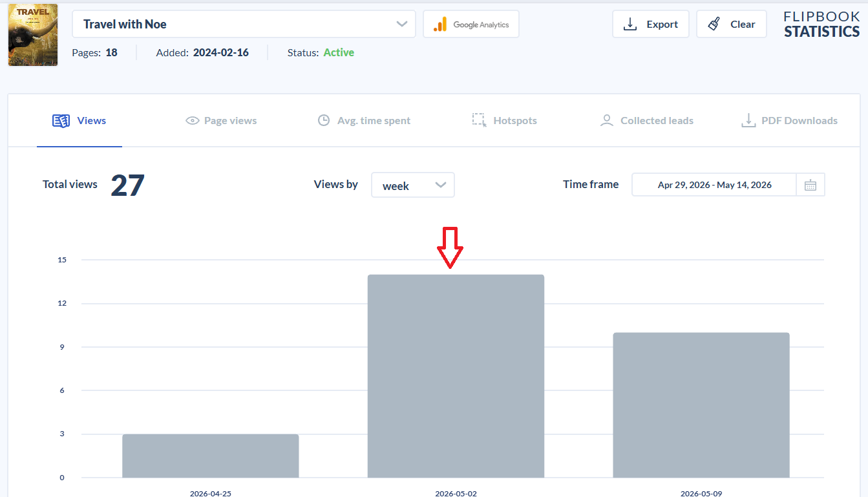
Task: Switch to the Page views tab
Action: 221,121
